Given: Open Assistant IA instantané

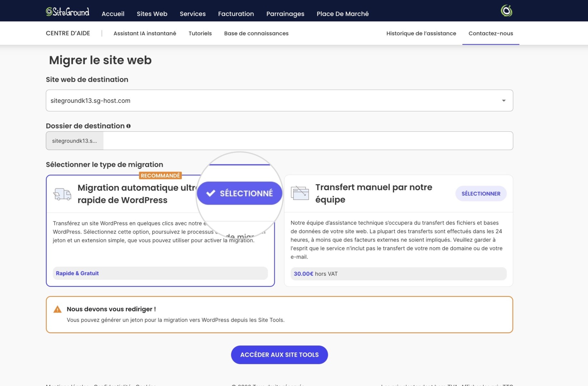Looking at the screenshot, I should click(145, 33).
